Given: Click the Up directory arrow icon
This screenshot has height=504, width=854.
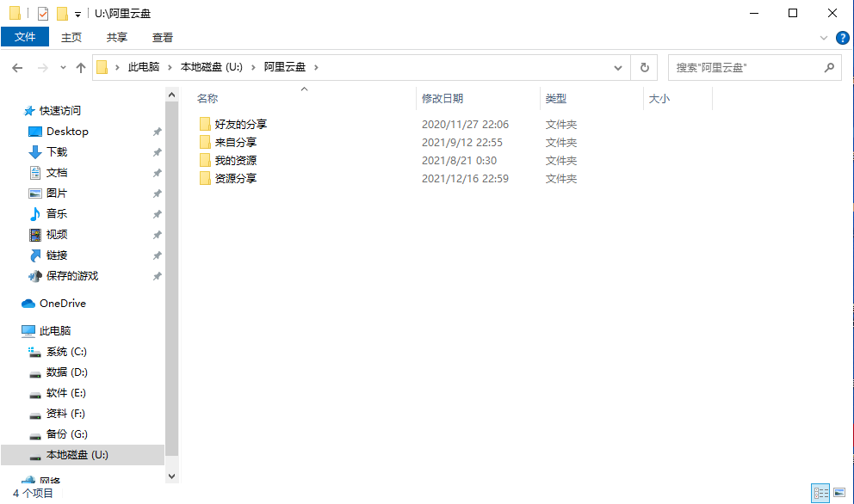Looking at the screenshot, I should click(81, 67).
